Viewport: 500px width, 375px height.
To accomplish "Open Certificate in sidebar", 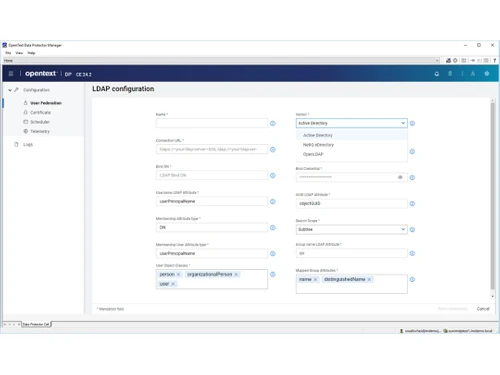I will click(40, 112).
